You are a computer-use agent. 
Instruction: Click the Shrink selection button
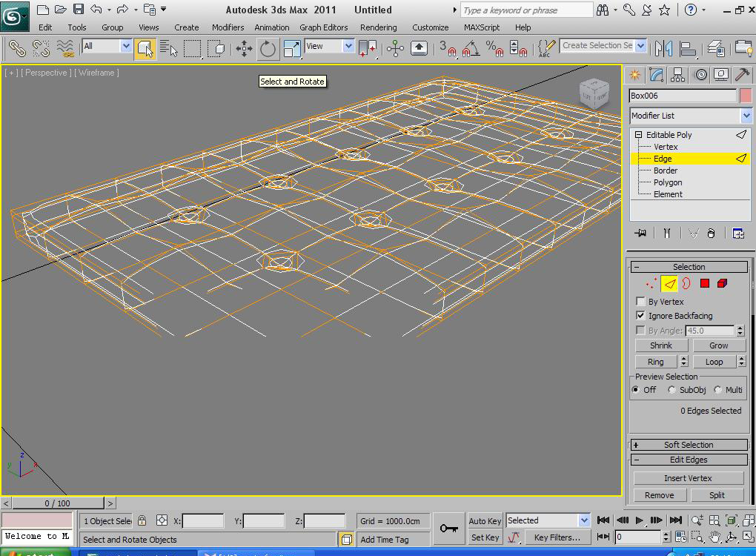(660, 345)
